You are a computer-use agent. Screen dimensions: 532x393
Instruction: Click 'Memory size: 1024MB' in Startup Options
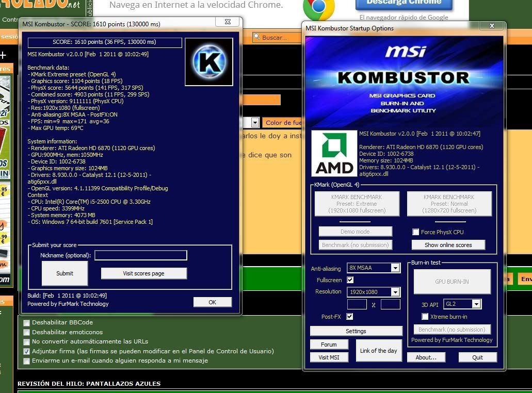tap(386, 161)
